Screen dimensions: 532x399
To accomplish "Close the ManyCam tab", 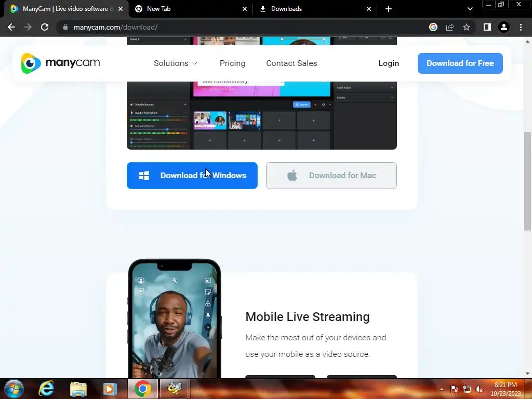I will (121, 9).
